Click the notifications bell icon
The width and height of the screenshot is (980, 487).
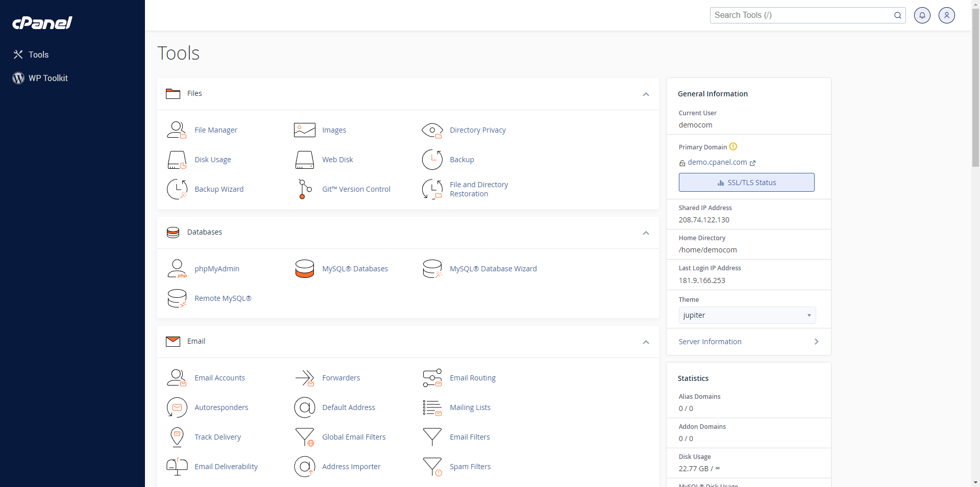[922, 15]
